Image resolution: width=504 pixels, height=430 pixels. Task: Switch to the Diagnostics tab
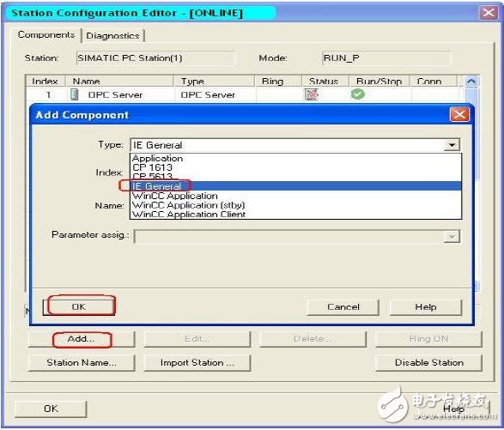pyautogui.click(x=112, y=36)
